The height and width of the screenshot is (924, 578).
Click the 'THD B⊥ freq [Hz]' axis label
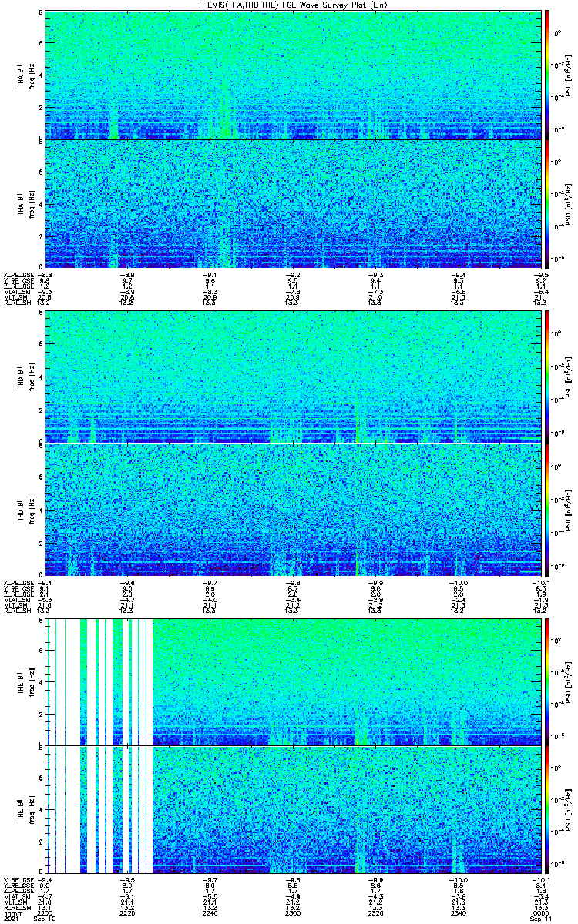25,377
